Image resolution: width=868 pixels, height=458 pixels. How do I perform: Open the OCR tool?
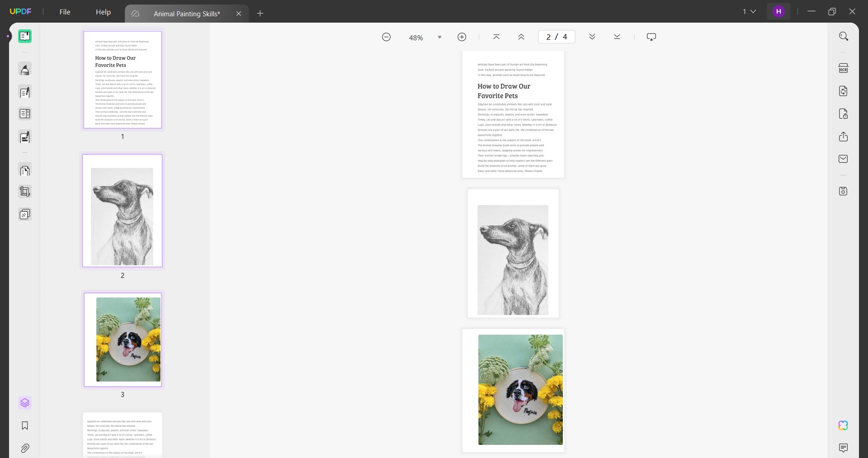point(844,68)
